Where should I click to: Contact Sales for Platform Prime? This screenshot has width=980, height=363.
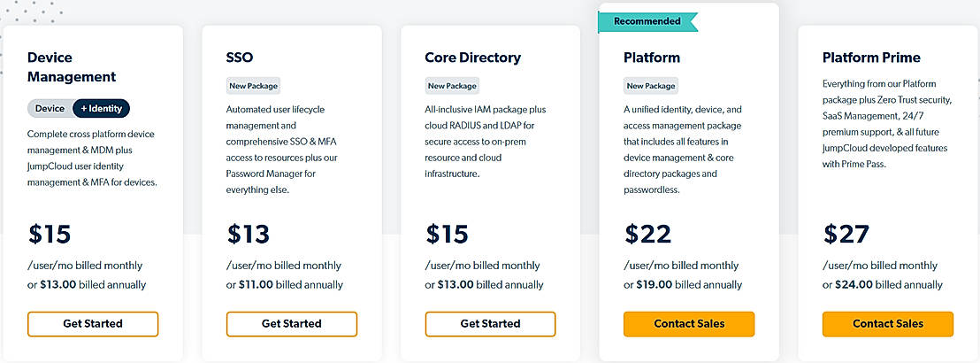click(887, 323)
